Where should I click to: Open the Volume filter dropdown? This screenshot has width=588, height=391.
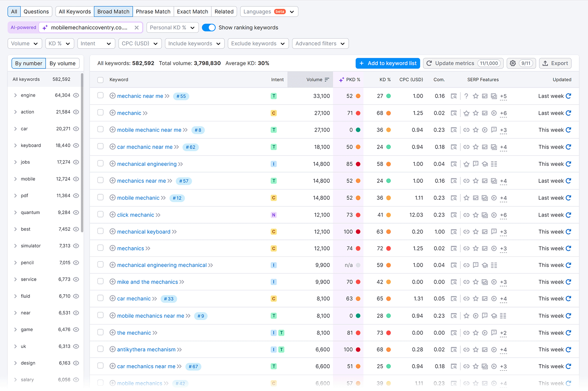pos(25,43)
